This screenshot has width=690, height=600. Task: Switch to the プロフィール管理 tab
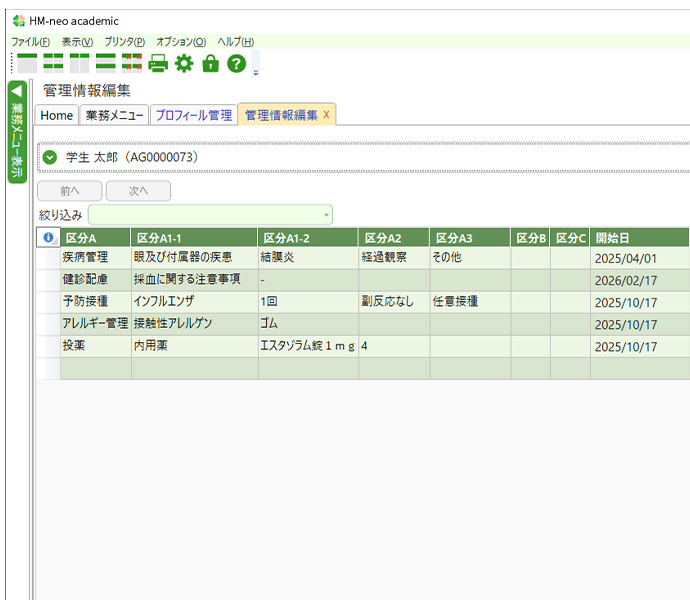[194, 115]
